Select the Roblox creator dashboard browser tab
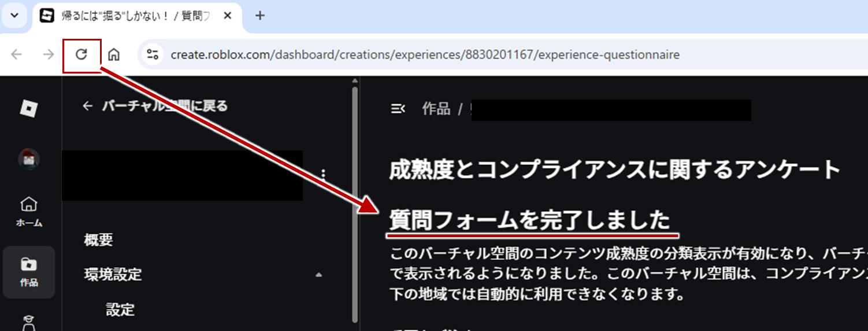 136,16
